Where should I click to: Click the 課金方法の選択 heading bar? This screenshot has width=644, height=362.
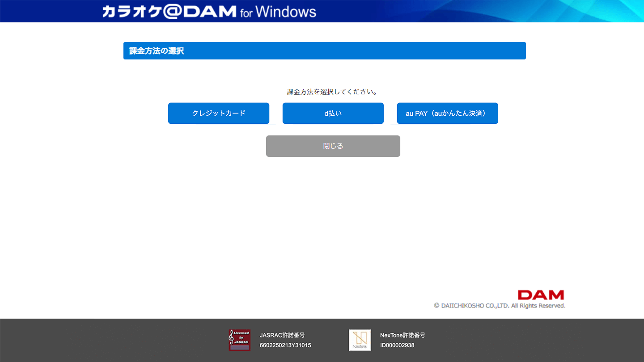[324, 51]
